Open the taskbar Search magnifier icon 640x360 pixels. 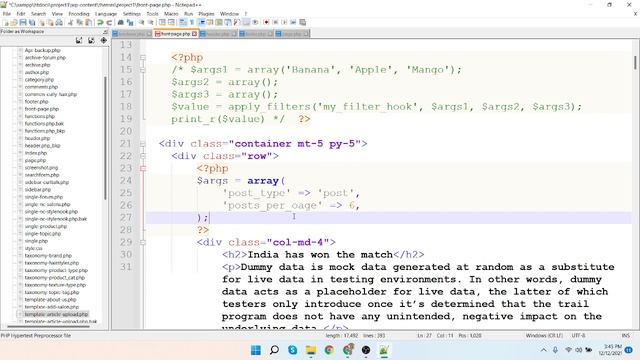(x=274, y=350)
